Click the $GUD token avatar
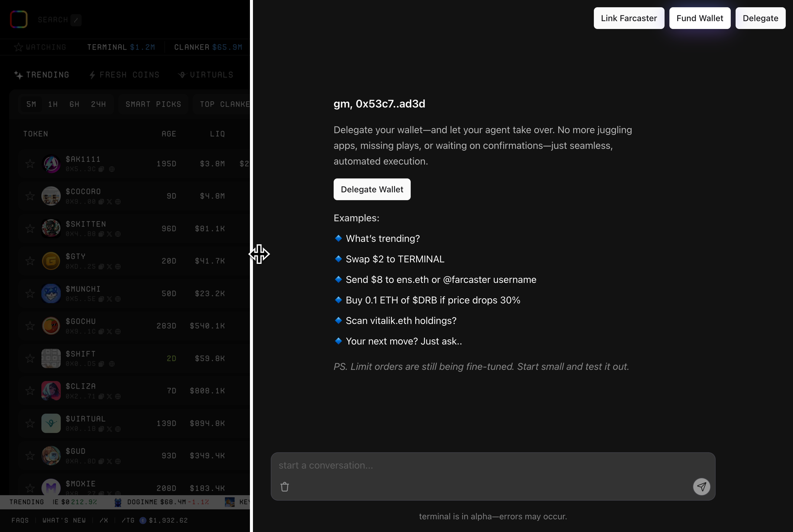 [51, 456]
